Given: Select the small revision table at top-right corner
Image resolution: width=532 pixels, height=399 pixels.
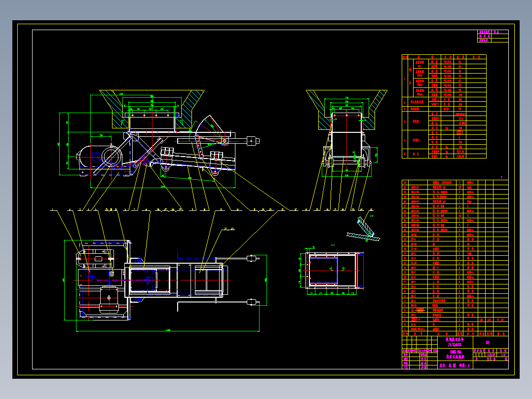Looking at the screenshot, I should click(x=493, y=36).
